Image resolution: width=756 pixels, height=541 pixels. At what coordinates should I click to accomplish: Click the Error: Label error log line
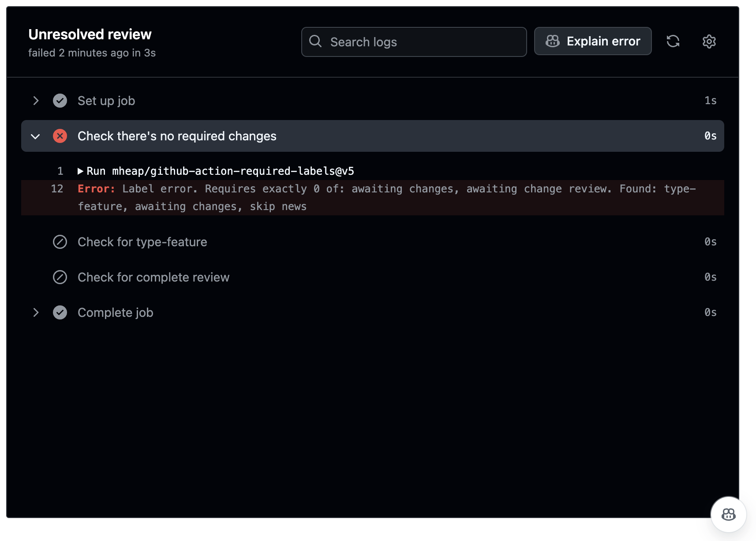(x=373, y=198)
